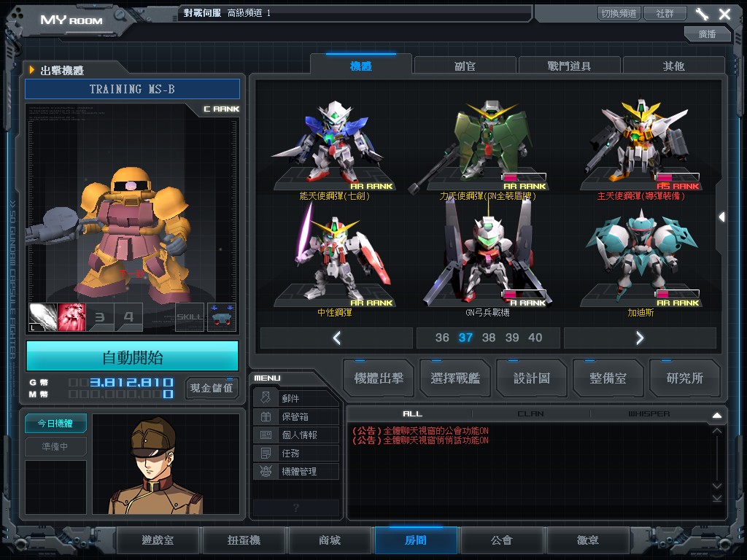747x560 pixels.
Task: Open the mech parts icon beside SKILL
Action: click(222, 317)
